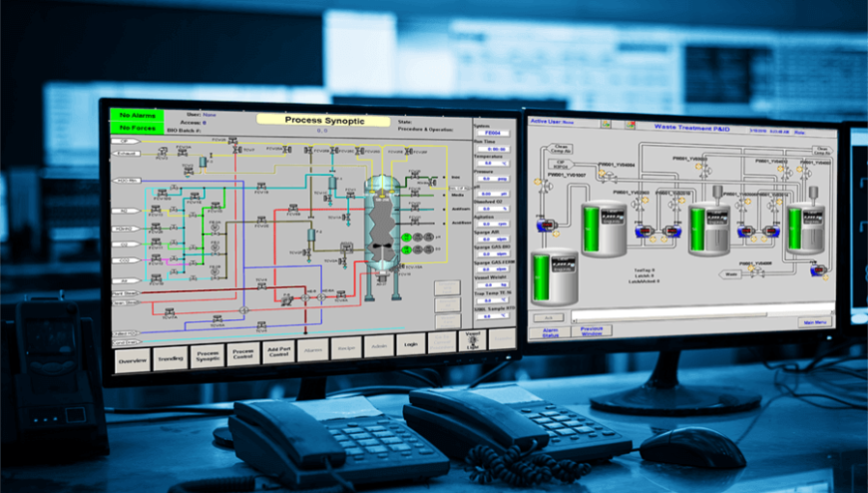The height and width of the screenshot is (493, 868).
Task: Click the 'Exhaust' line label
Action: point(127,154)
